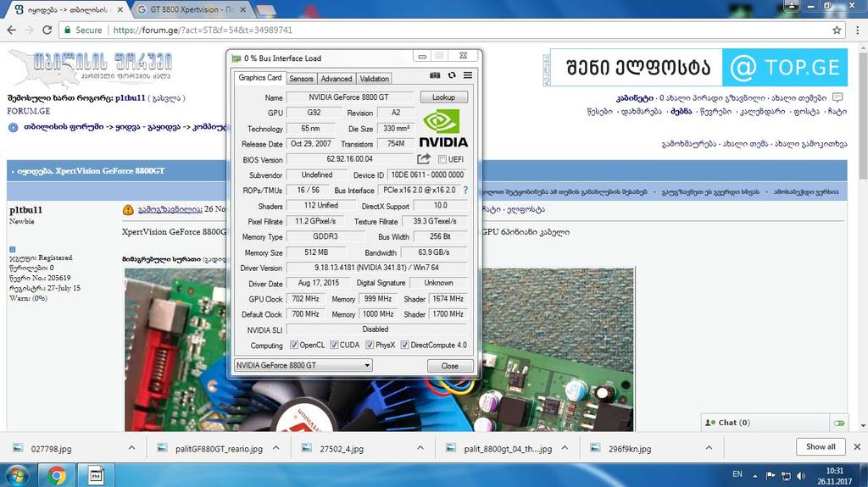Take GPU-Z screenshot with camera icon
This screenshot has height=487, width=868.
point(435,75)
